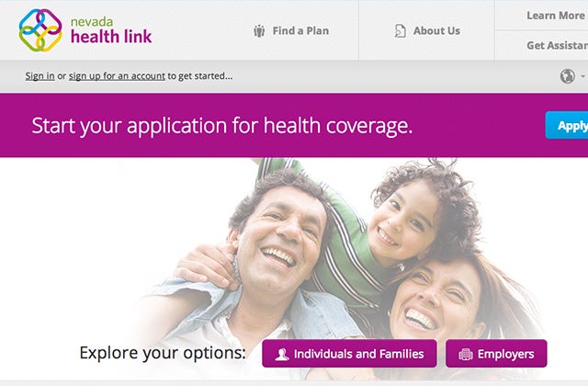Choose the Employers text label

[x=505, y=354]
